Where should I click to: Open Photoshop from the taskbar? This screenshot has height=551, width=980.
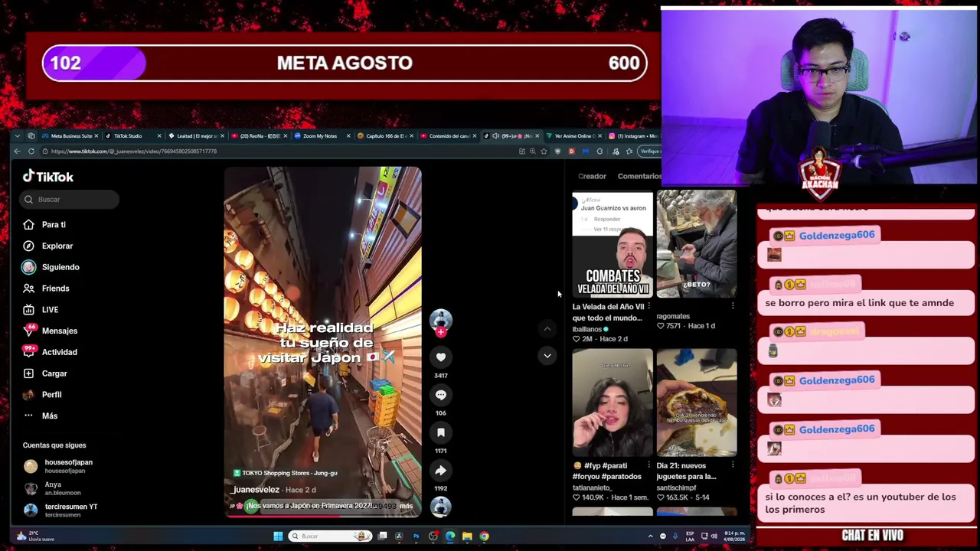pyautogui.click(x=416, y=536)
